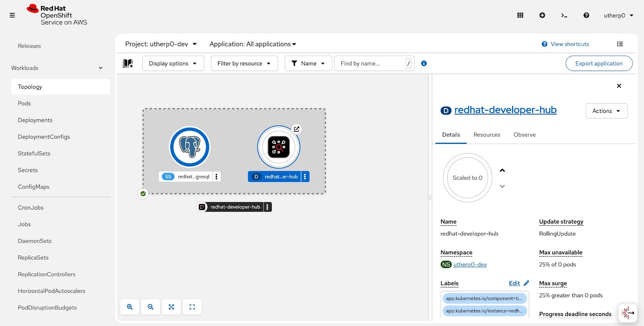Expand the Filter by resource dropdown

[x=244, y=63]
